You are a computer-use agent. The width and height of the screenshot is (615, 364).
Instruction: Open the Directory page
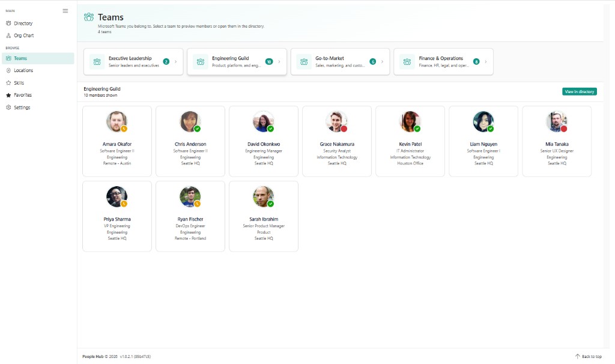[x=38, y=23]
